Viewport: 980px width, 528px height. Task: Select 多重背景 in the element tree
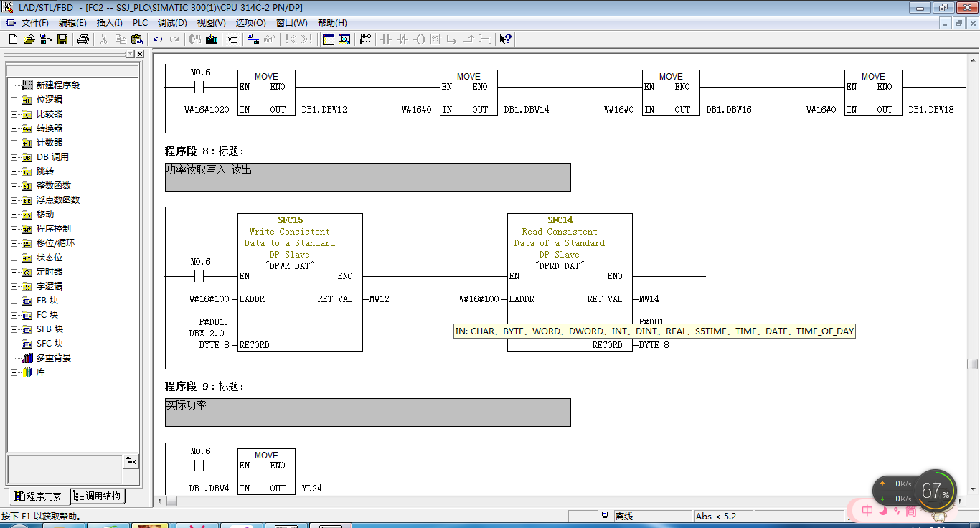(53, 358)
